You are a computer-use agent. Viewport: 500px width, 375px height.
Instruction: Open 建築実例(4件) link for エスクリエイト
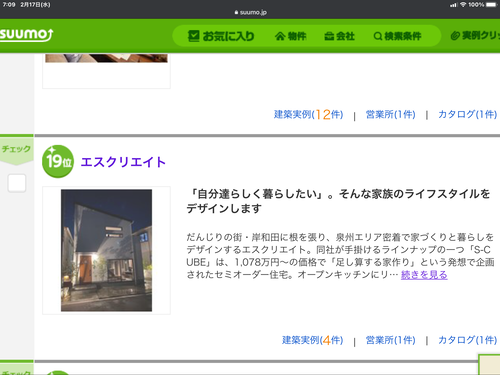312,340
